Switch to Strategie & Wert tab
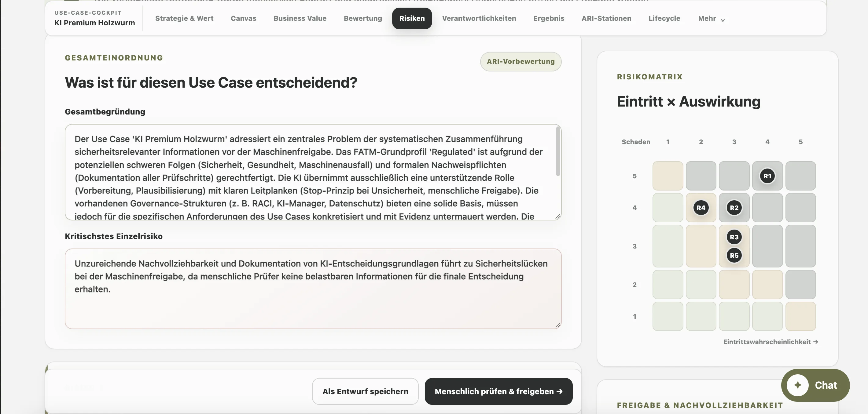868x414 pixels. (184, 19)
